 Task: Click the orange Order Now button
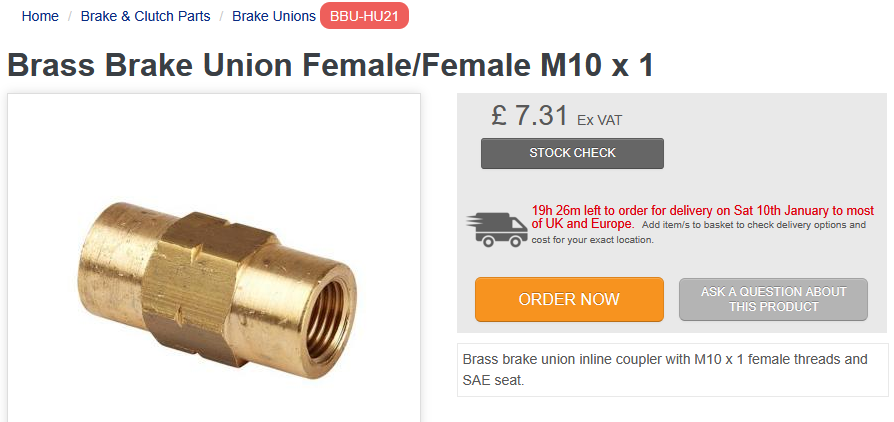pyautogui.click(x=569, y=299)
